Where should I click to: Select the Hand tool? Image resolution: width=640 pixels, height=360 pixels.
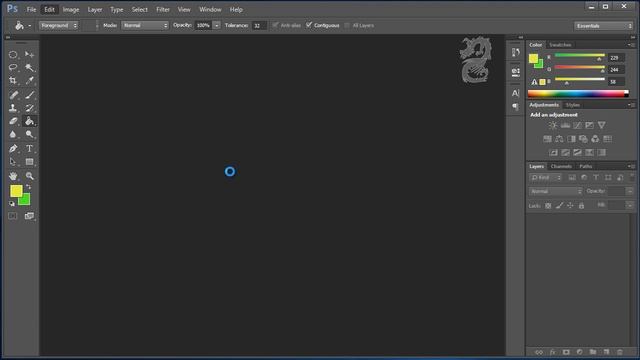click(x=13, y=176)
